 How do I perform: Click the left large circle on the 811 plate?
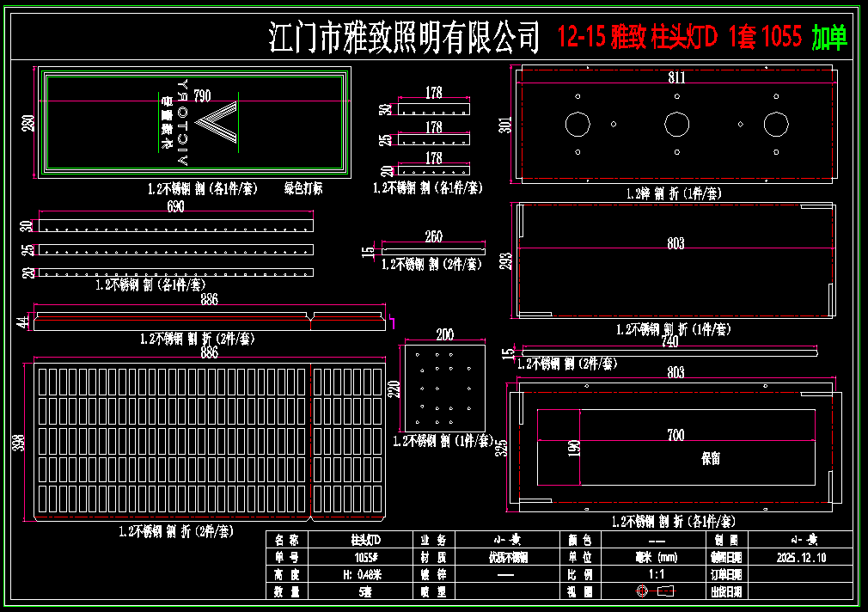tap(578, 124)
